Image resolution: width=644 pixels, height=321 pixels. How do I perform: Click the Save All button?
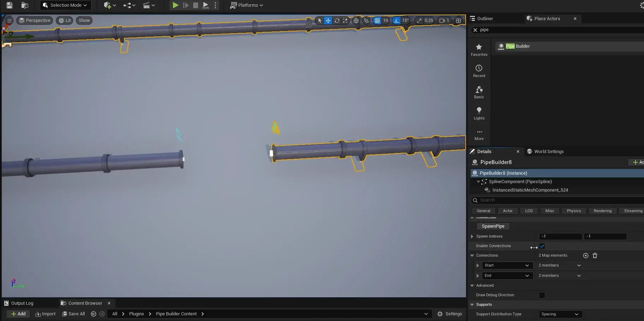pos(73,314)
